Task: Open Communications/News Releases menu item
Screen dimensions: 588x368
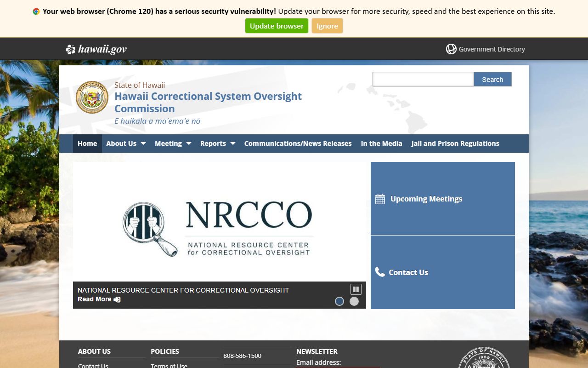Action: click(x=298, y=144)
